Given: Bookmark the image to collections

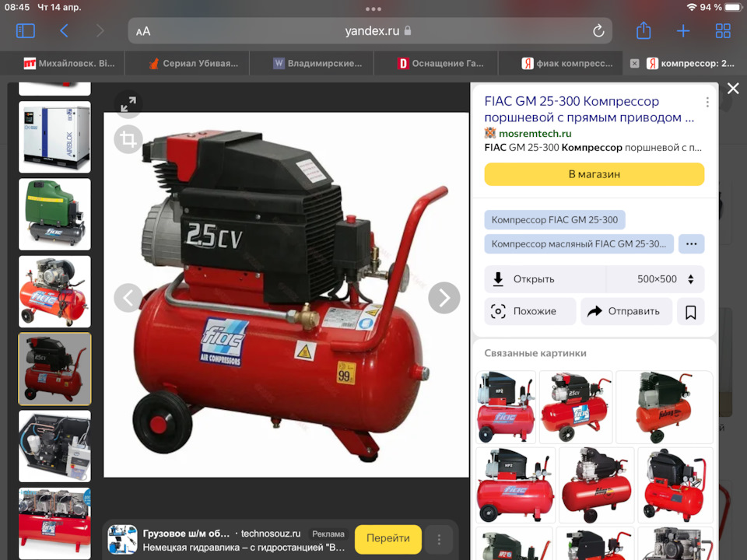Looking at the screenshot, I should (690, 311).
